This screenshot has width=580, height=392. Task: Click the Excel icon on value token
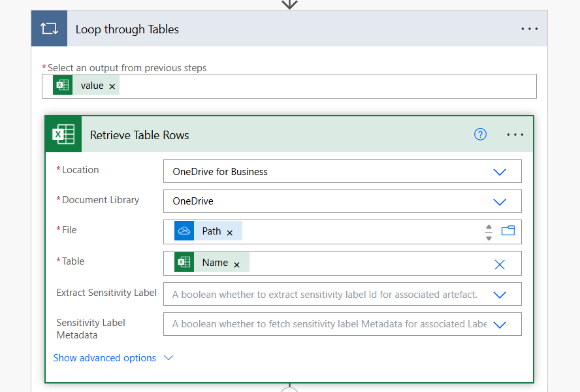(x=63, y=86)
